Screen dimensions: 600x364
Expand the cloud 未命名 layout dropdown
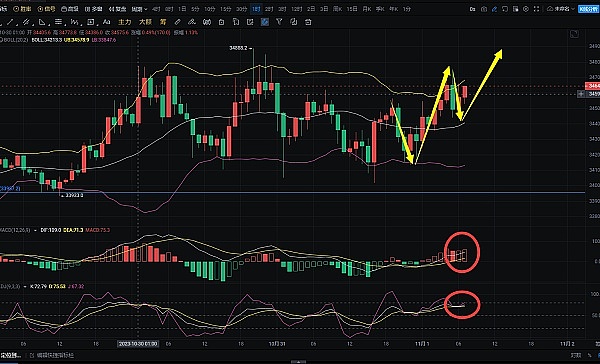point(561,8)
